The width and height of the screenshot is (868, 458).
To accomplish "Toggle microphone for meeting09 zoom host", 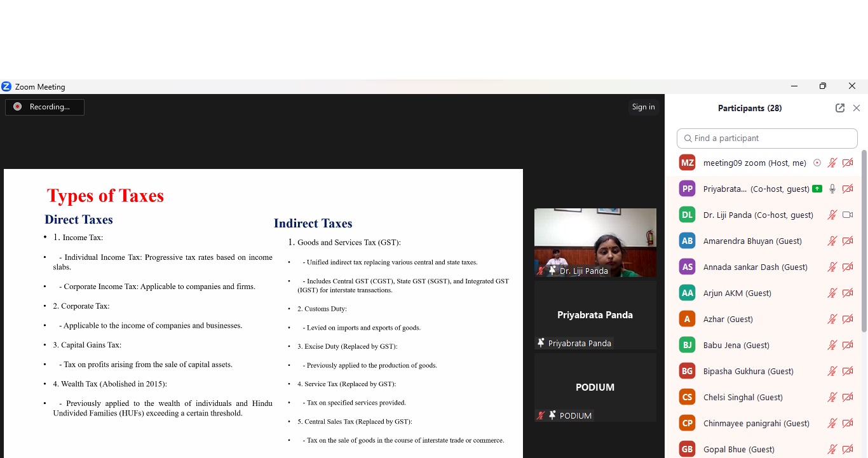I will click(832, 163).
